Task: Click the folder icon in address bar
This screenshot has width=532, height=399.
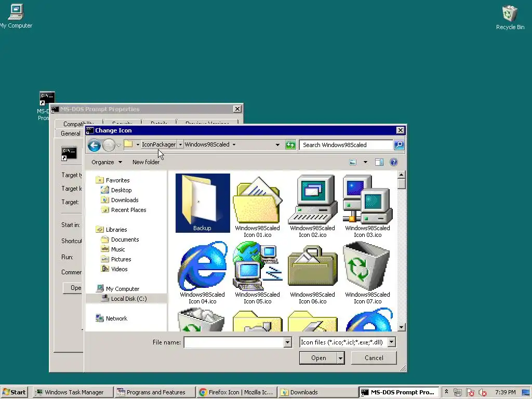Action: coord(128,144)
